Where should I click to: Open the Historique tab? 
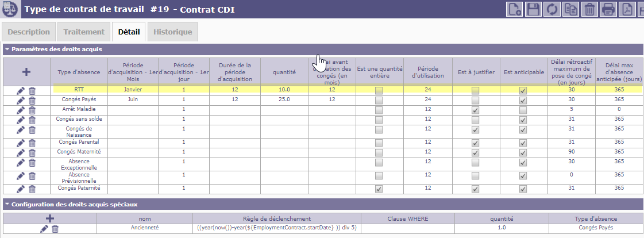coord(172,32)
